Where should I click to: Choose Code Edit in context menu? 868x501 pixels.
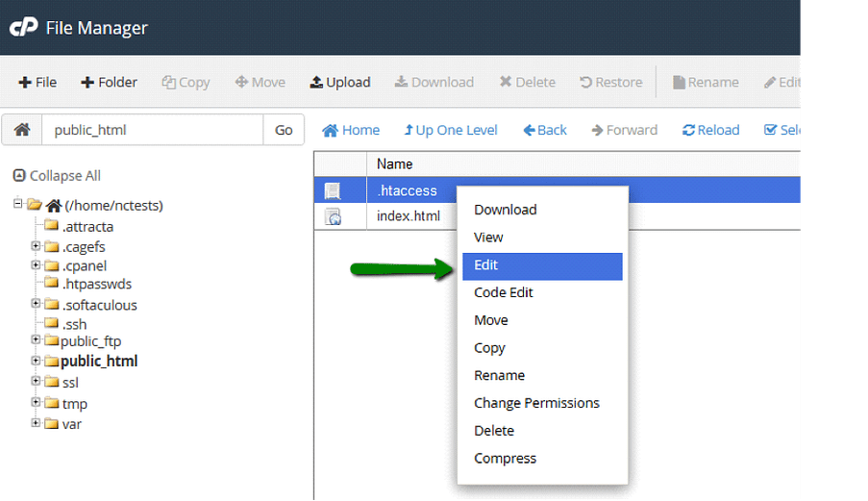click(x=503, y=292)
